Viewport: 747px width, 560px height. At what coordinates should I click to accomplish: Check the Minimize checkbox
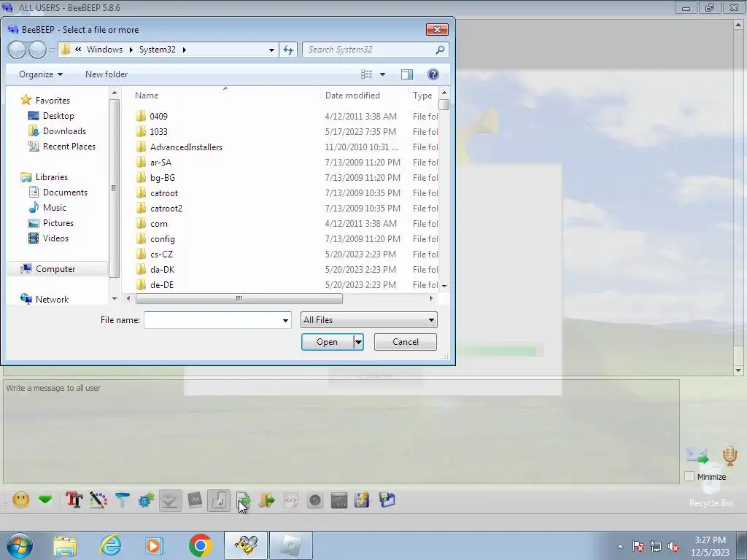click(x=689, y=477)
